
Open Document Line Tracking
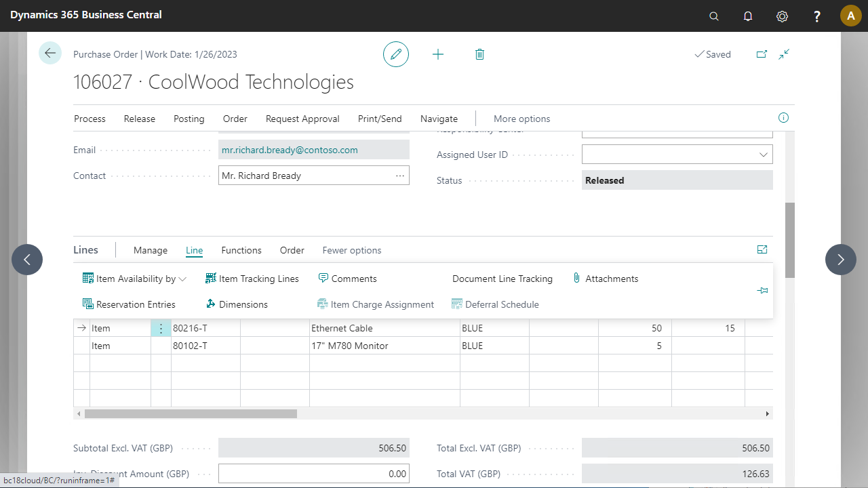[502, 279]
